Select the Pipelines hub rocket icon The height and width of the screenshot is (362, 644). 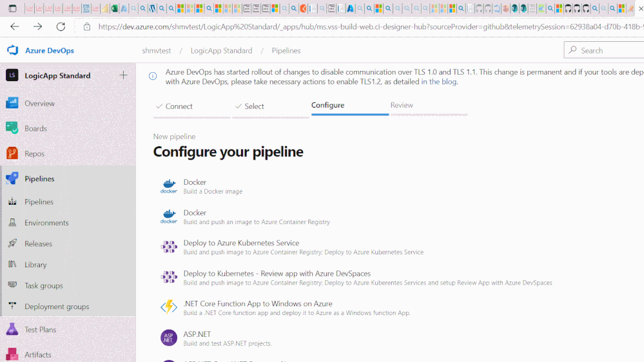pyautogui.click(x=12, y=178)
